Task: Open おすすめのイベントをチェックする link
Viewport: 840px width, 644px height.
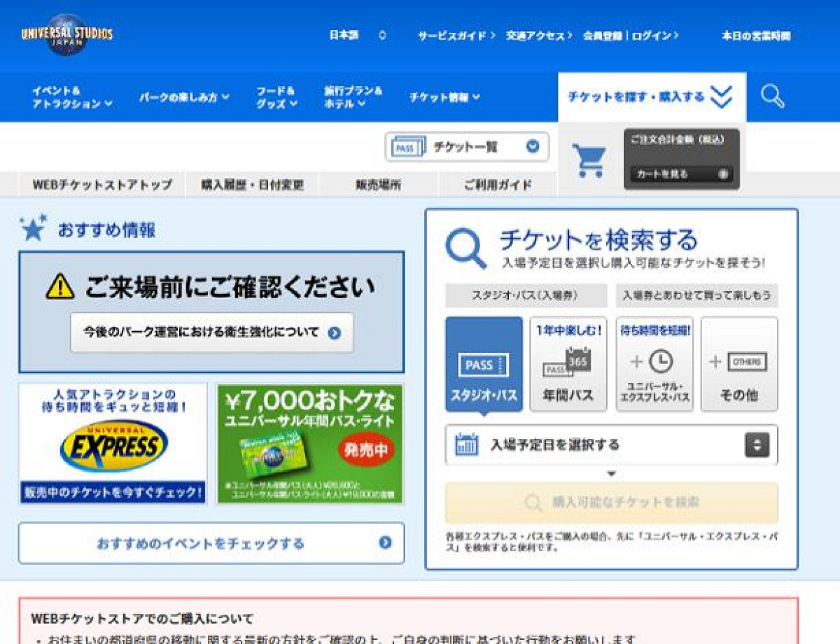Action: [x=211, y=543]
